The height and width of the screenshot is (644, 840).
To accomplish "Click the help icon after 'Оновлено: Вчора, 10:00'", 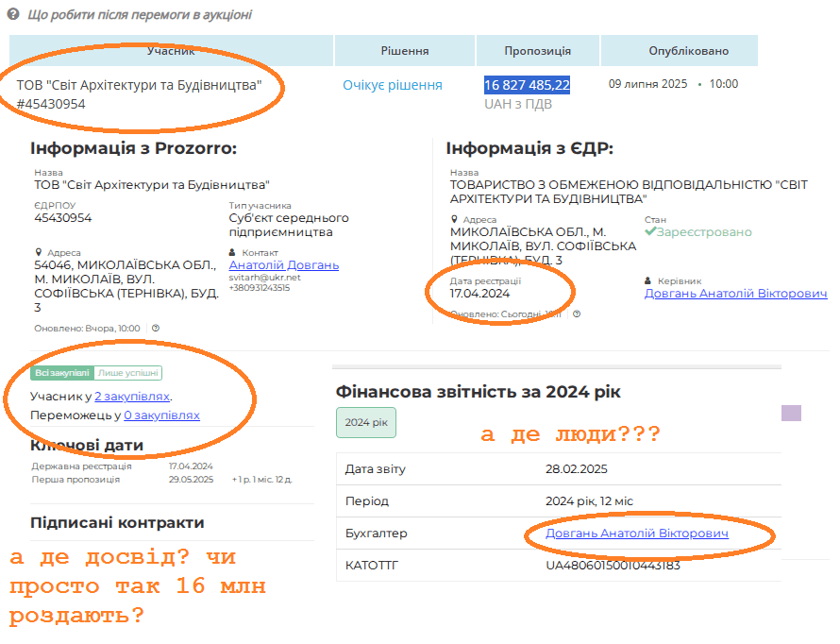I will tap(156, 329).
